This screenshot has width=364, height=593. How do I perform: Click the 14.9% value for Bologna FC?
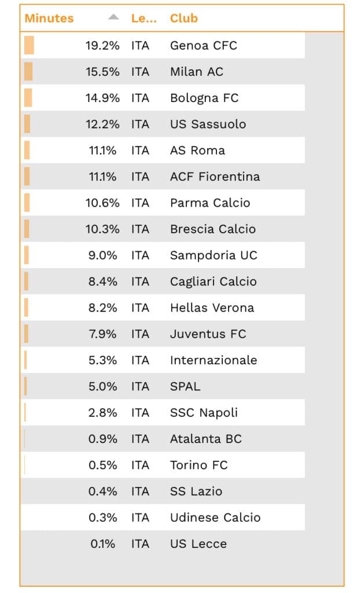click(102, 98)
